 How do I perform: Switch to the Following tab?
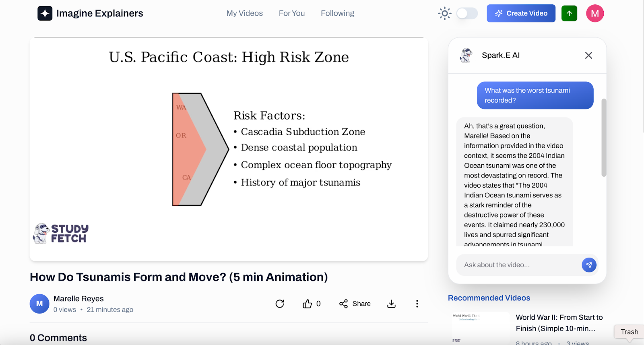[338, 13]
